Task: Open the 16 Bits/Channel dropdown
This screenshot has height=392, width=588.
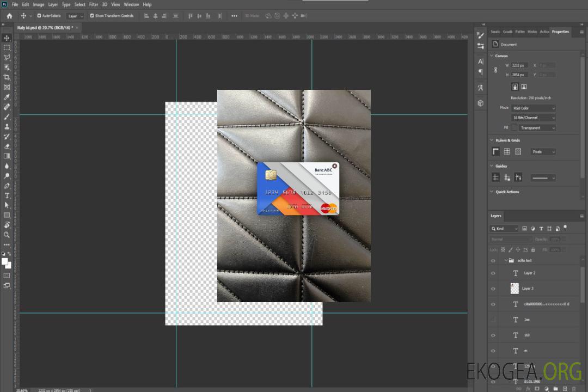Action: click(533, 118)
